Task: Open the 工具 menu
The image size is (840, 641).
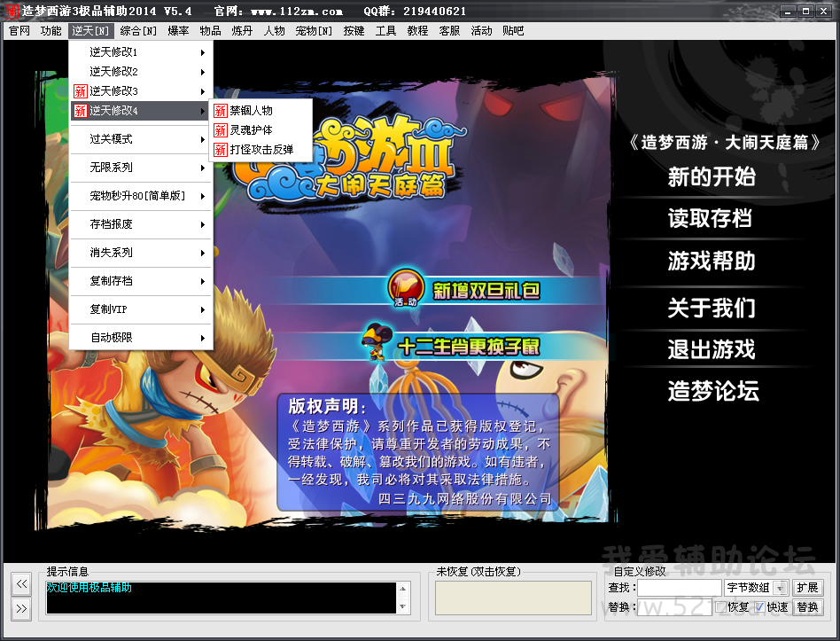Action: tap(385, 31)
